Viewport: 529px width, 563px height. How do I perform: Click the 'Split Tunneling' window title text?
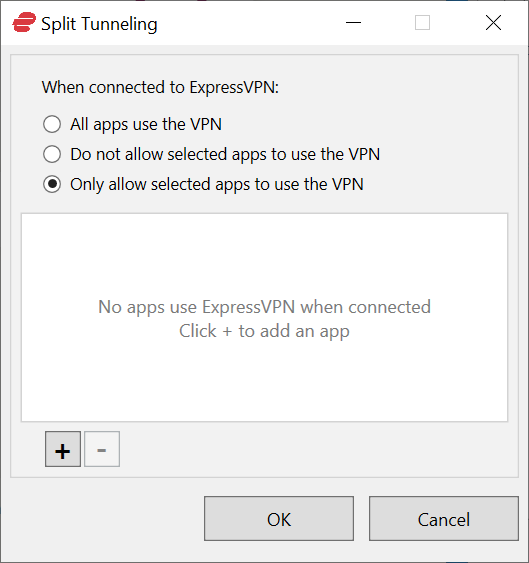click(99, 24)
